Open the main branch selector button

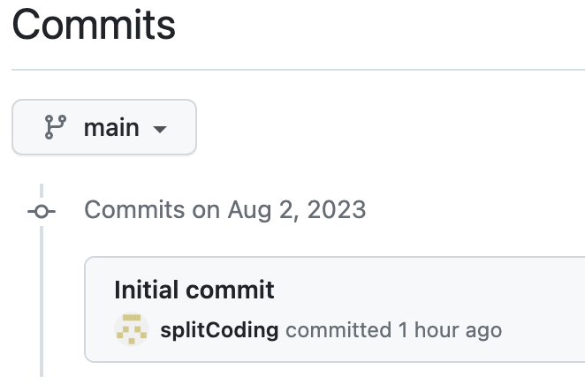click(x=104, y=127)
